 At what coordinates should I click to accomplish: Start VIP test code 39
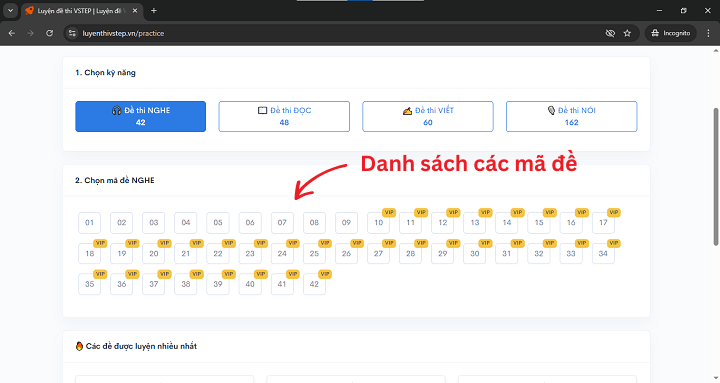pyautogui.click(x=218, y=284)
